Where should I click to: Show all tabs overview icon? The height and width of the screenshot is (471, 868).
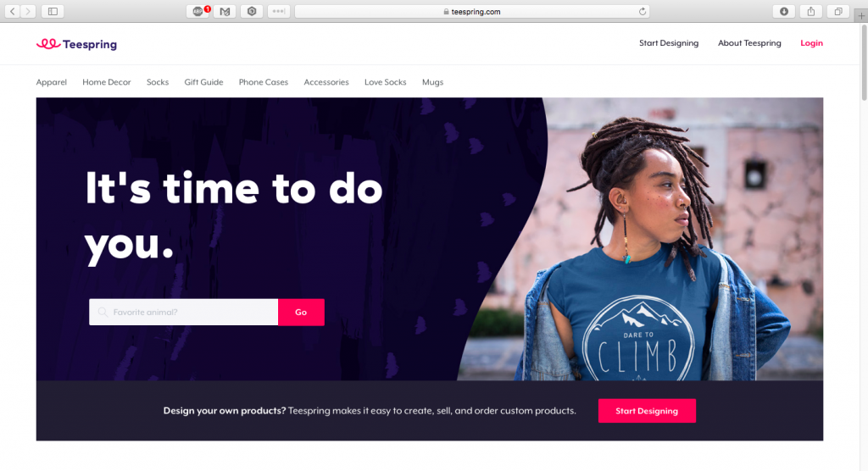coord(838,11)
